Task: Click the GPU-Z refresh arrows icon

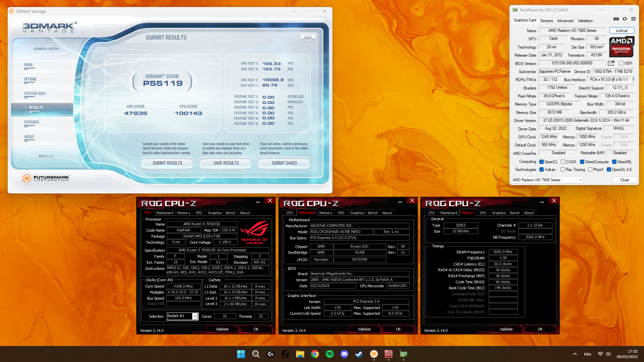Action: point(625,19)
